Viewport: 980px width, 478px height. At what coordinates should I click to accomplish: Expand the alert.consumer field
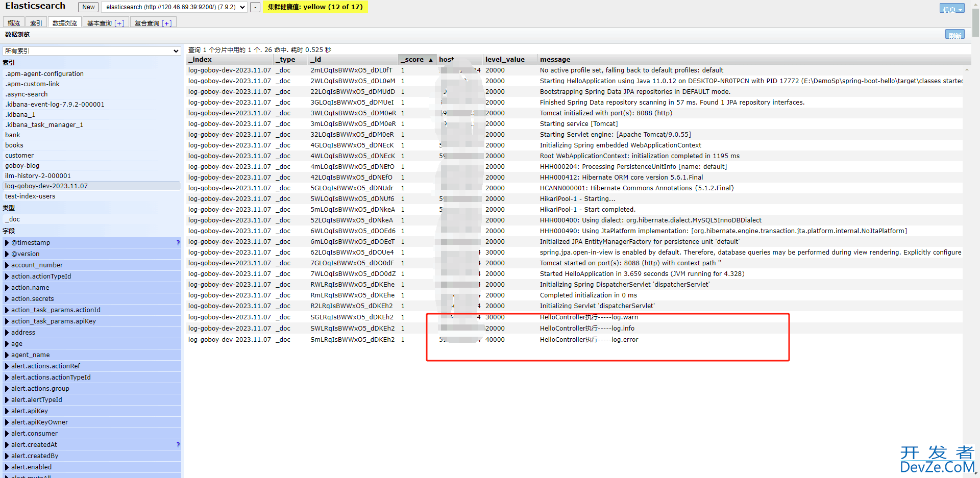(92, 434)
